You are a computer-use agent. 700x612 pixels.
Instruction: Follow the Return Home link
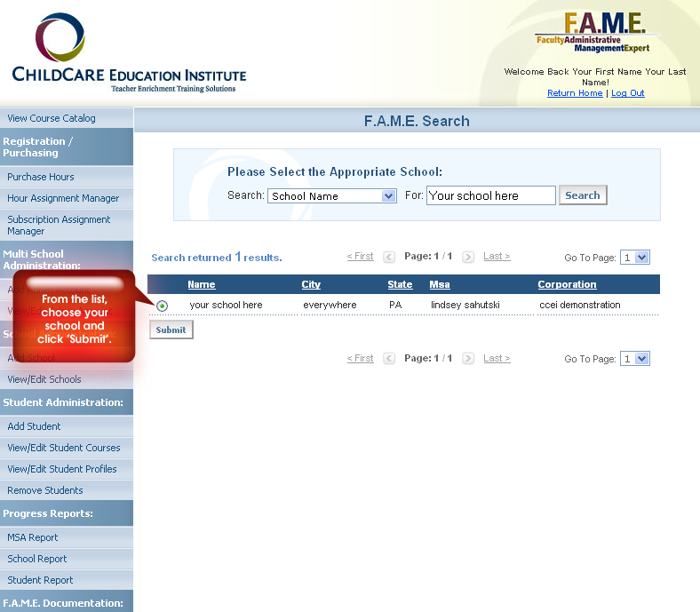point(575,93)
